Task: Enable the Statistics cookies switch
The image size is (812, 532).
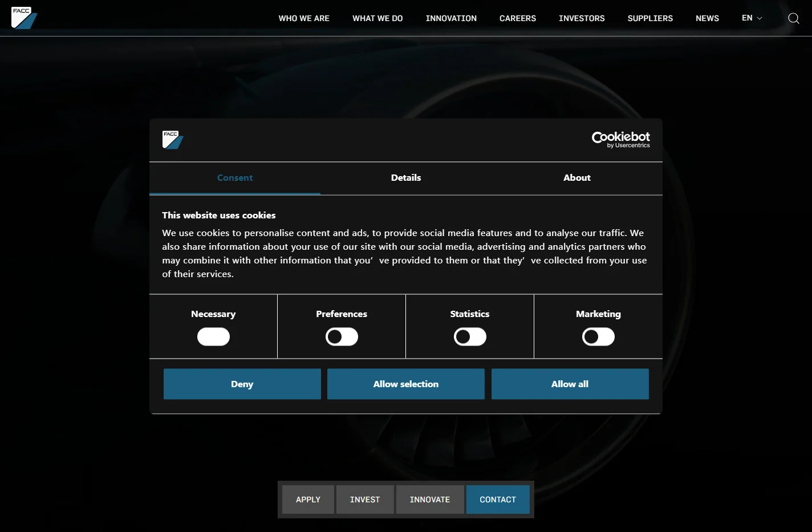Action: tap(470, 337)
